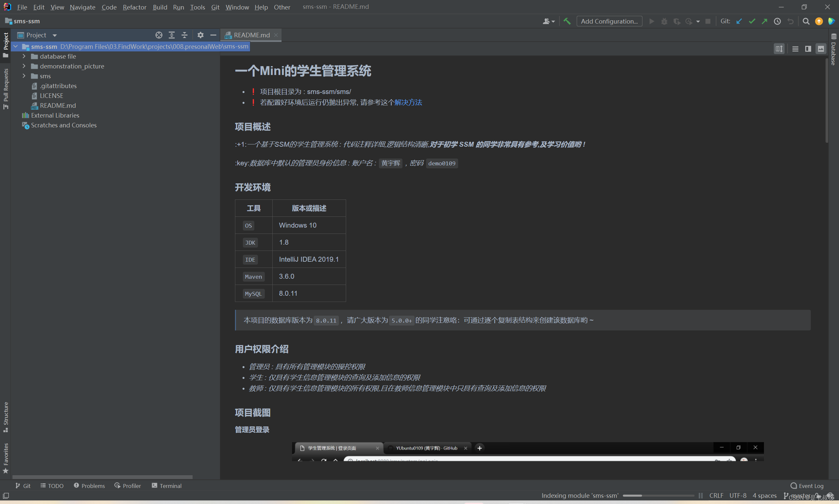Click the tool windows quick access icon

[x=6, y=495]
